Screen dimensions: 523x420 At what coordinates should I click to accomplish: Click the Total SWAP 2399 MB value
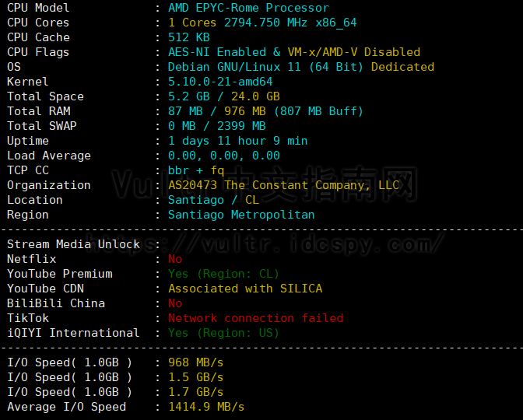241,126
